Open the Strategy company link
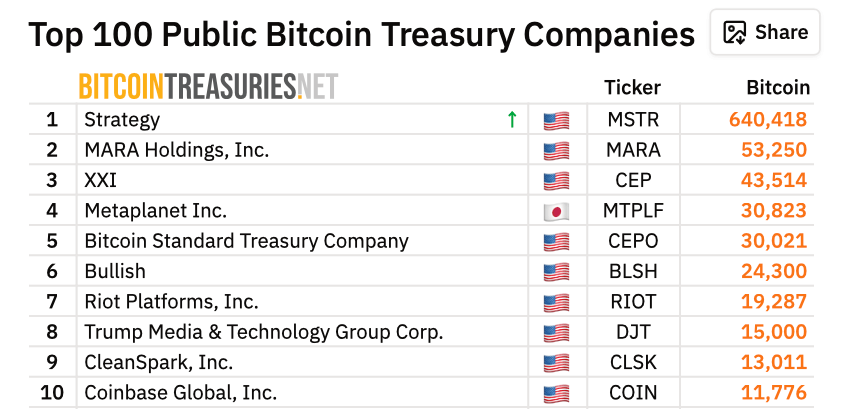Screen dimensions: 841x409 coord(122,120)
